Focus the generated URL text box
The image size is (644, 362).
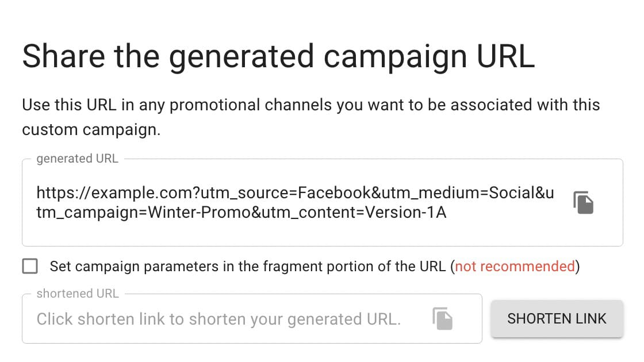[x=323, y=202]
